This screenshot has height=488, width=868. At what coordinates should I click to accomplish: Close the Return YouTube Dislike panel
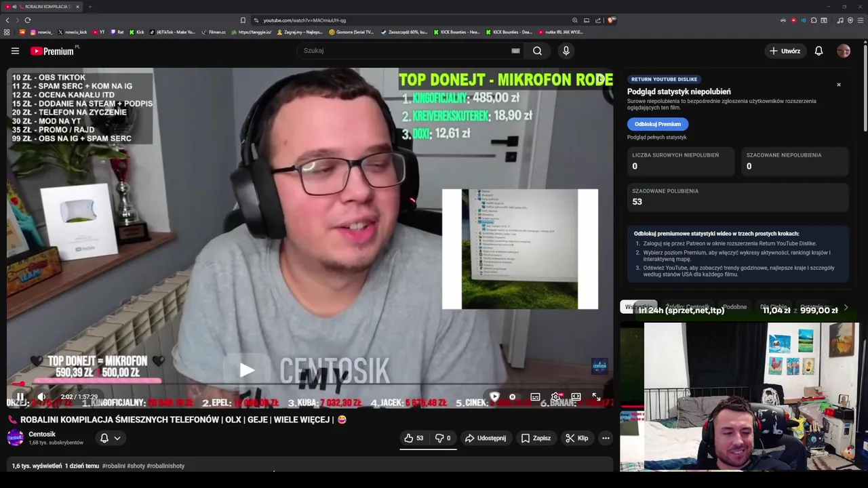839,85
